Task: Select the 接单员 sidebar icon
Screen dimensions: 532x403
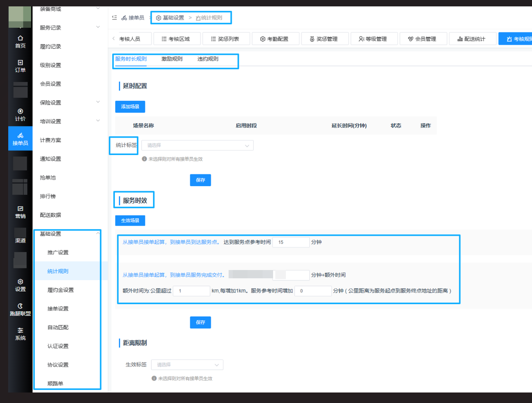Action: tap(20, 139)
